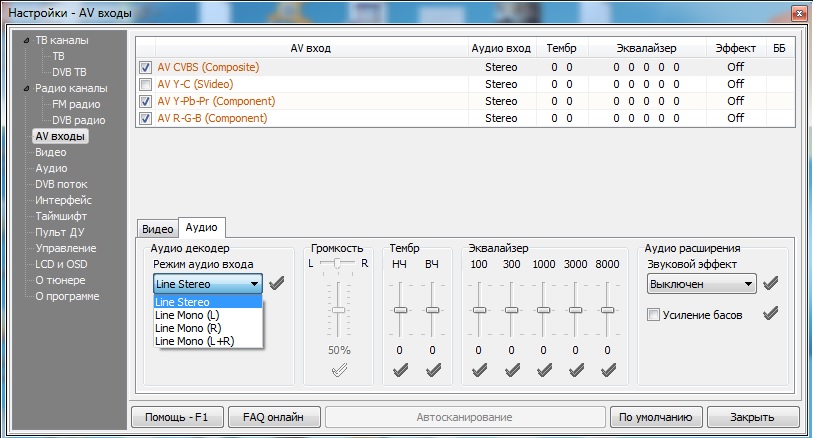
Task: Click По умолчанию button
Action: coord(654,416)
